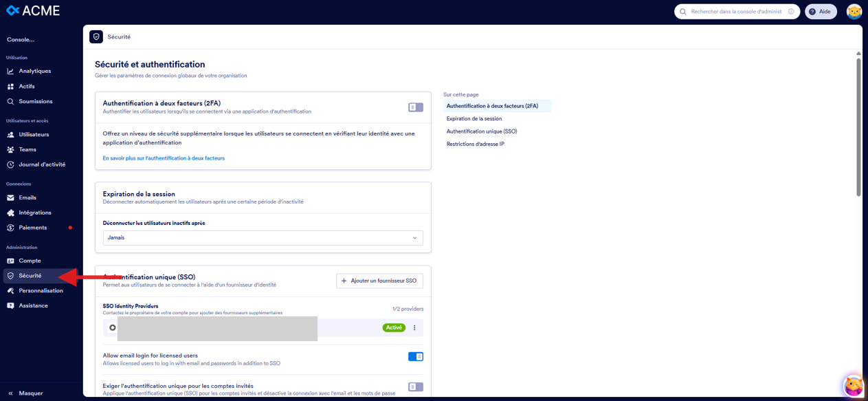Click 'Ajouter un fournisseur SSO'
868x401 pixels.
tap(379, 281)
